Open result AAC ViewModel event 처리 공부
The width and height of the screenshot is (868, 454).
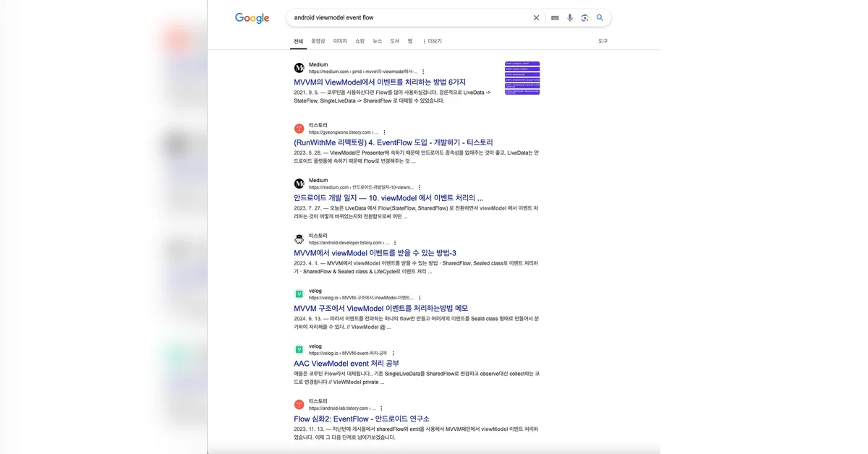(x=346, y=363)
